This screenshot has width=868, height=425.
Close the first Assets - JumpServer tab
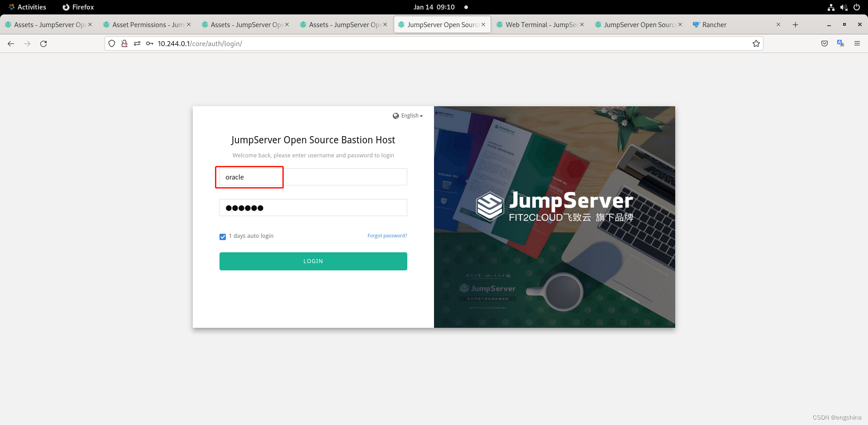point(90,24)
